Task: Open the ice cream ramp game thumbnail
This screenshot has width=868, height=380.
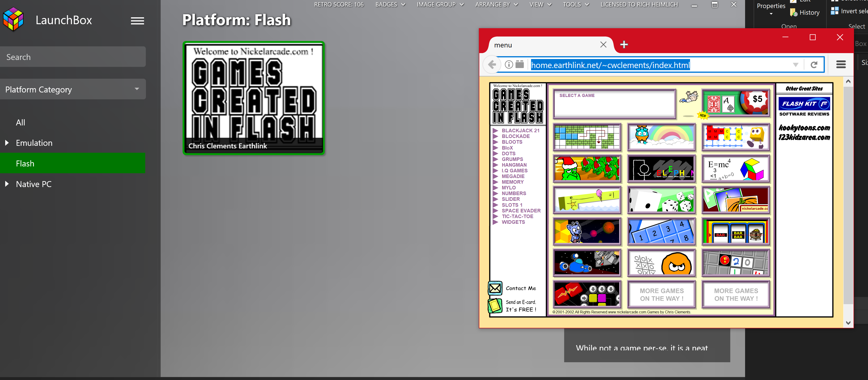Action: (x=587, y=200)
